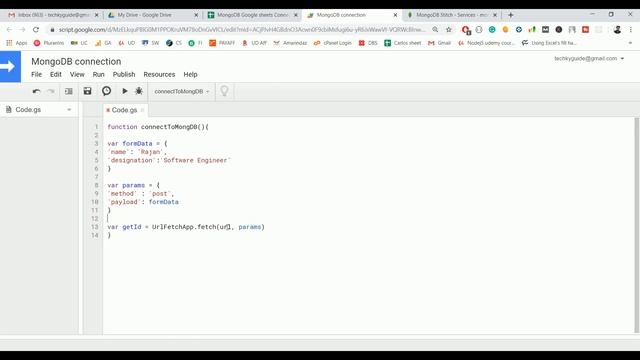This screenshot has width=640, height=360.
Task: Open the cPanel Login bookmark
Action: (333, 43)
